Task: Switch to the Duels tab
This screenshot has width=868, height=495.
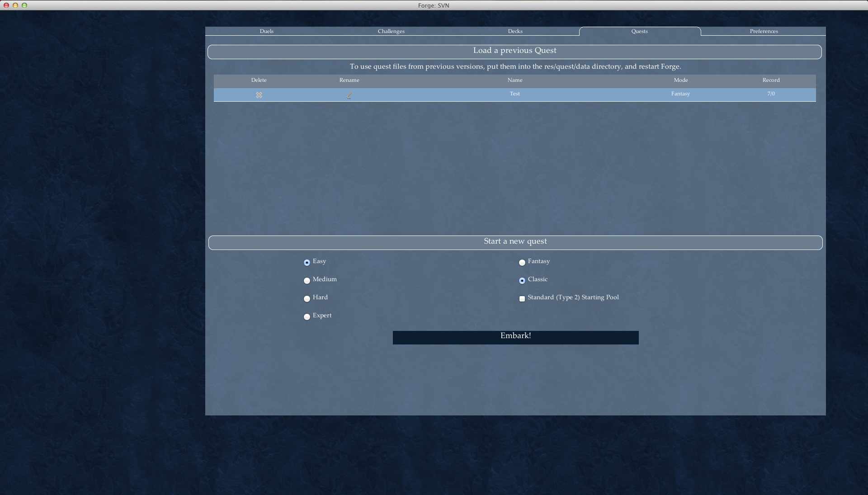Action: tap(267, 31)
